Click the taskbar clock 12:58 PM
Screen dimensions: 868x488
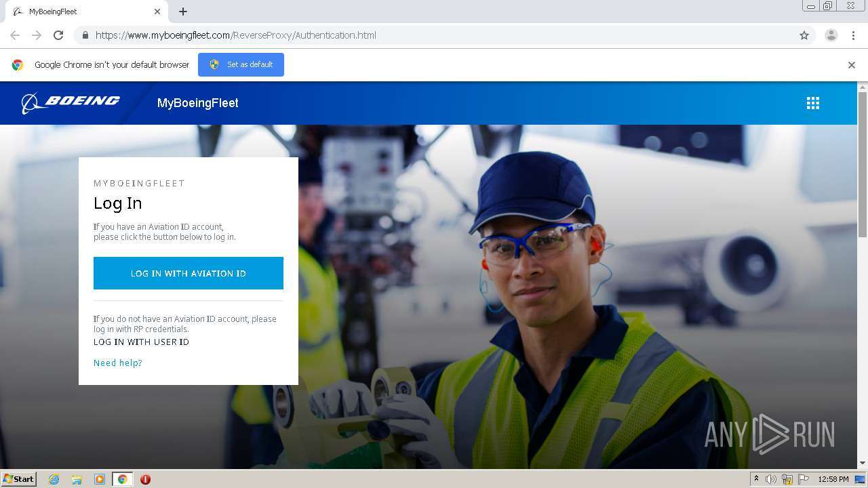[x=833, y=479]
